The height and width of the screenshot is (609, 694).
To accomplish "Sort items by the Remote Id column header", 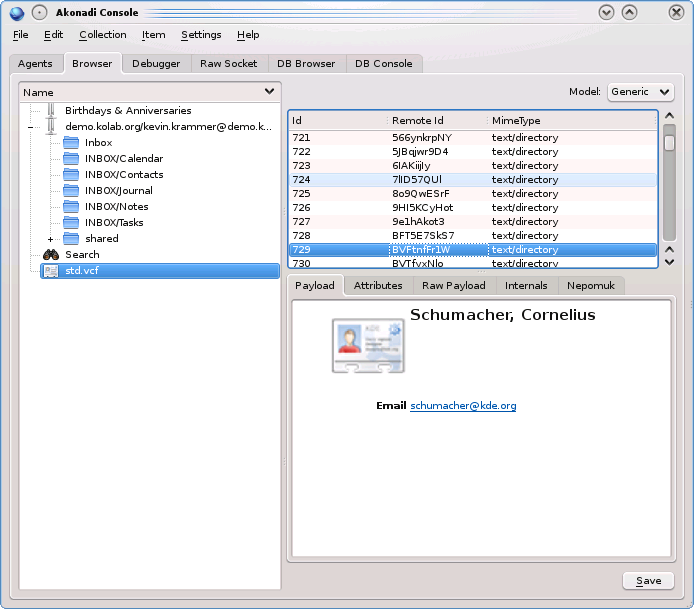I will [x=438, y=120].
